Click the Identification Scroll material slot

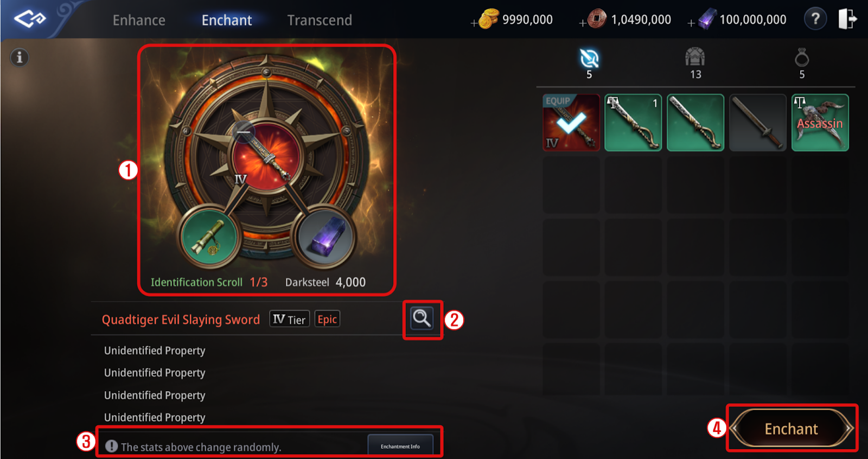pos(210,237)
